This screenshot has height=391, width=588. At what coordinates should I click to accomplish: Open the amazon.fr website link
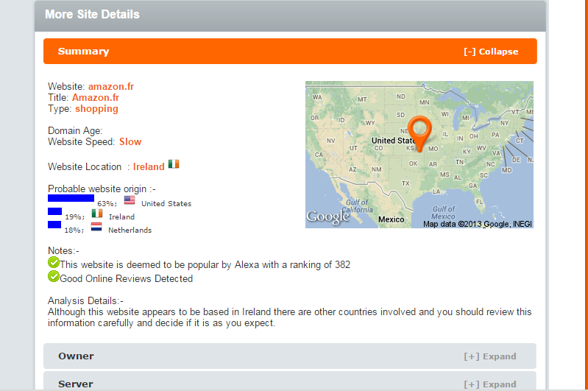click(x=111, y=86)
